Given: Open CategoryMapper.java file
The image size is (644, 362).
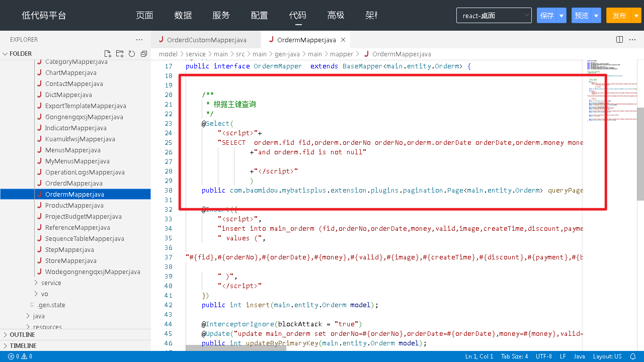Looking at the screenshot, I should tap(76, 62).
